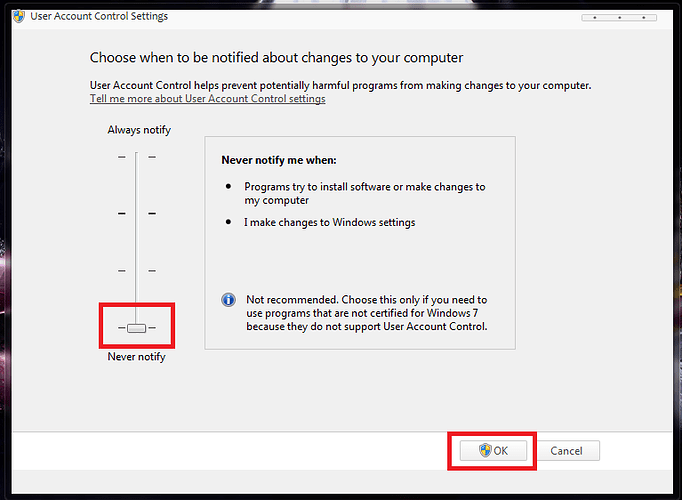Viewport: 682px width, 500px height.
Task: Minimize window using leftmost title bar button
Action: [x=596, y=17]
